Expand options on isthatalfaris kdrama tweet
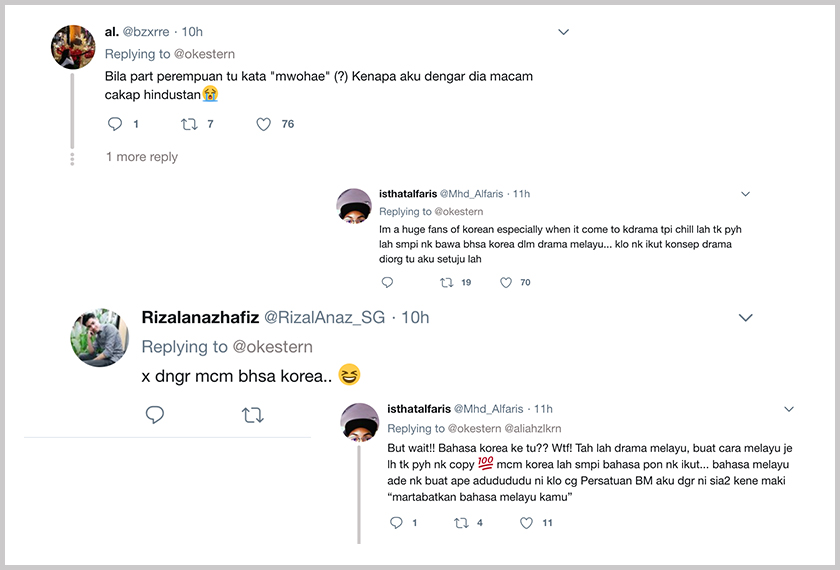 745,193
